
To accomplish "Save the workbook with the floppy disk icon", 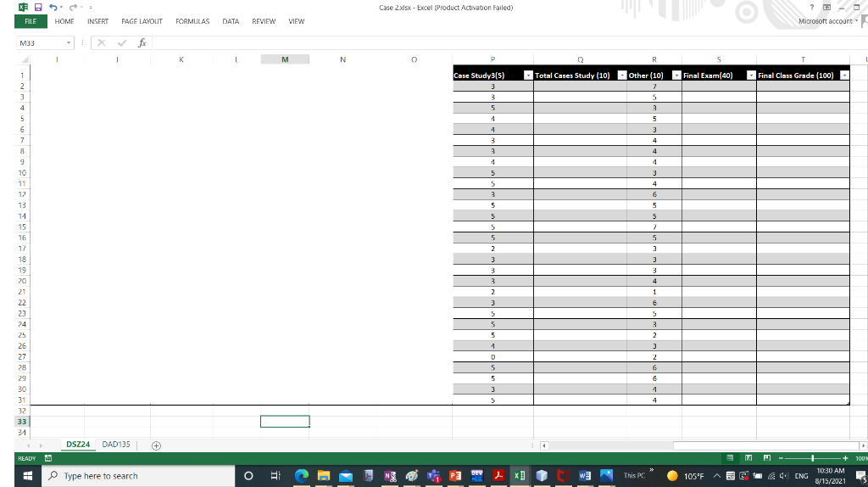I will pos(37,7).
